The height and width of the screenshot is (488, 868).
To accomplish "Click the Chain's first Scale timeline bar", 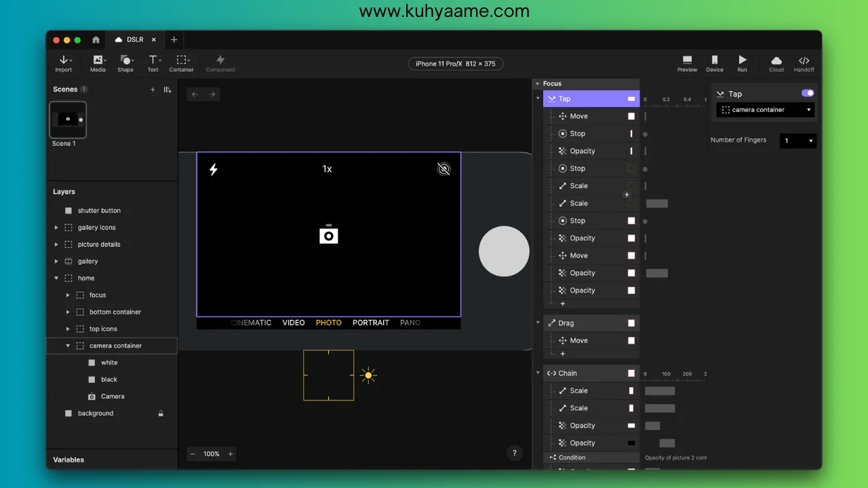I will [x=660, y=391].
